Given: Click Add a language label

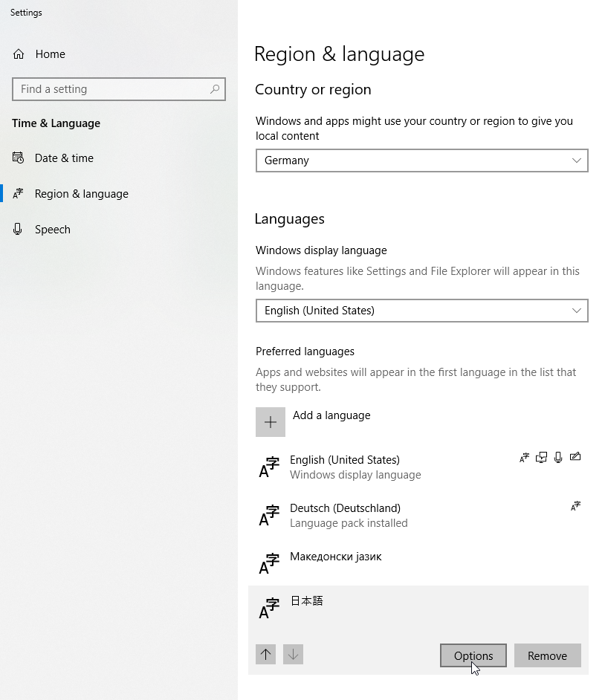Looking at the screenshot, I should (331, 415).
